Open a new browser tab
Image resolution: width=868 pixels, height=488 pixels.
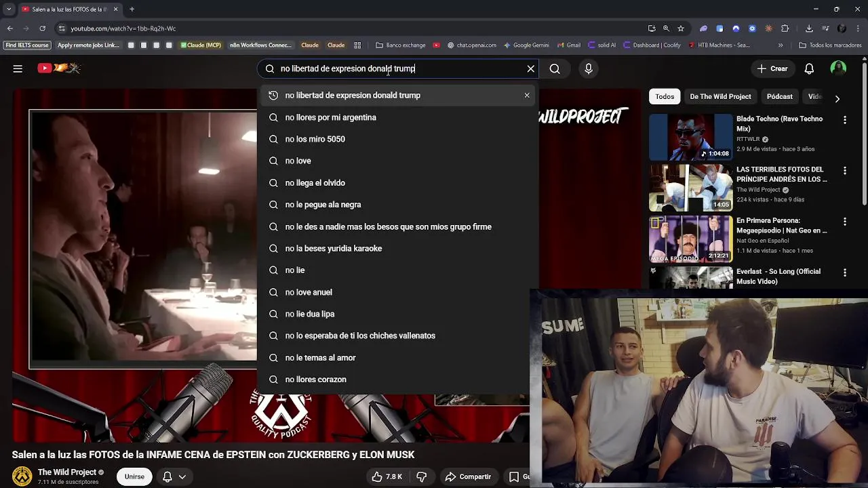click(132, 9)
